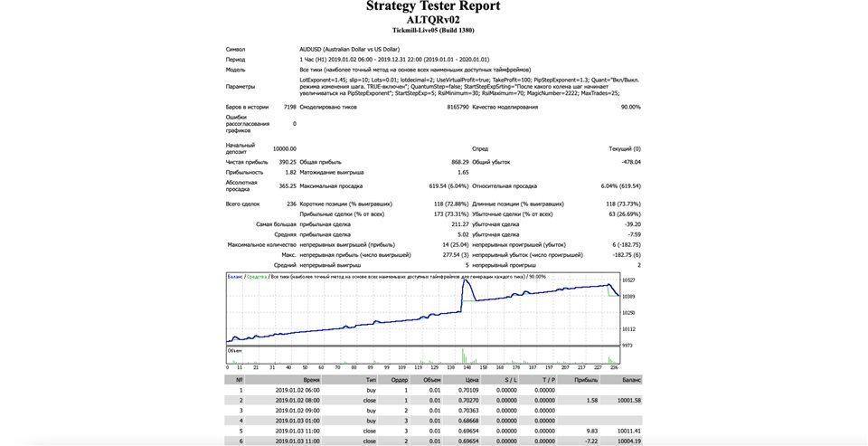Select price cell '0.70363' in row 3
The width and height of the screenshot is (868, 446).
click(469, 411)
